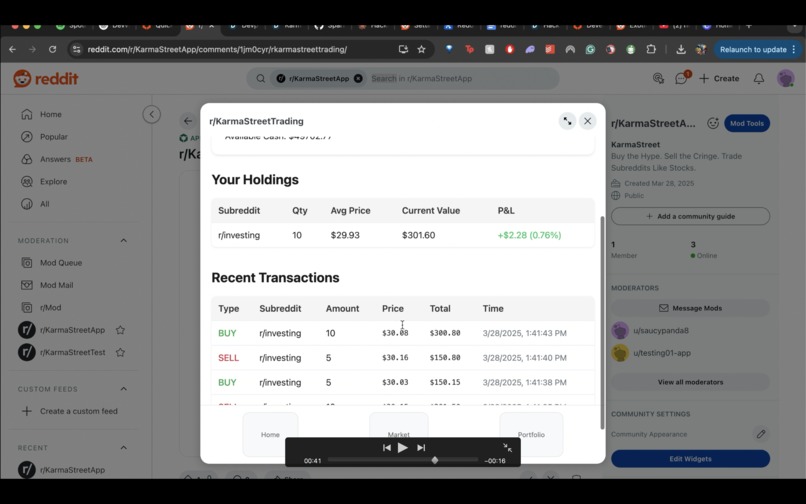Reload the current browser page

click(52, 49)
